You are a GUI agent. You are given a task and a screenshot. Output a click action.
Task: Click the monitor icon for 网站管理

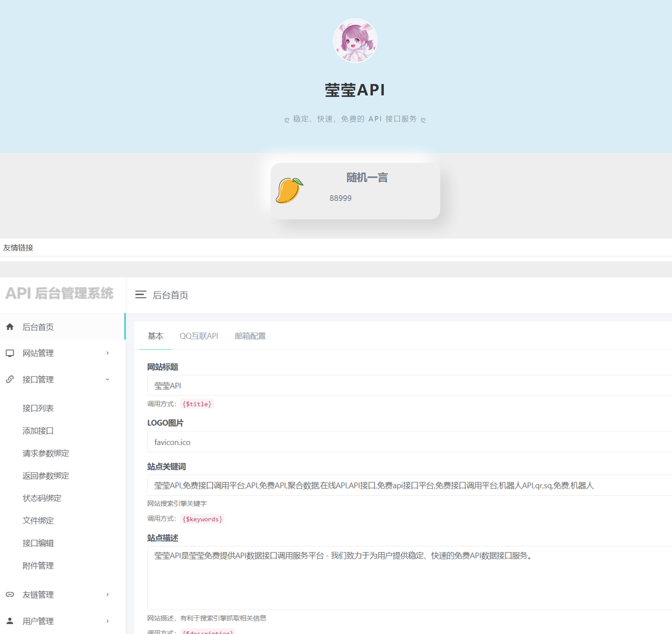click(10, 353)
